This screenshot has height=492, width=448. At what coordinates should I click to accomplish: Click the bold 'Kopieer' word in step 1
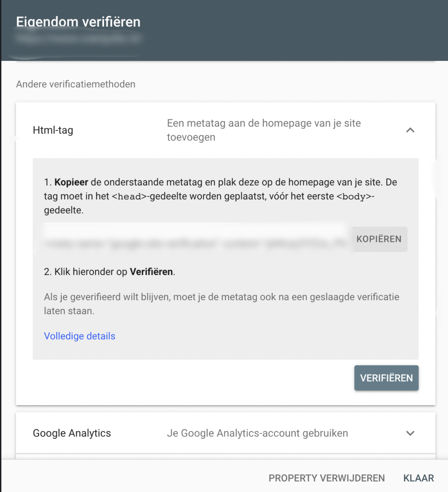71,182
